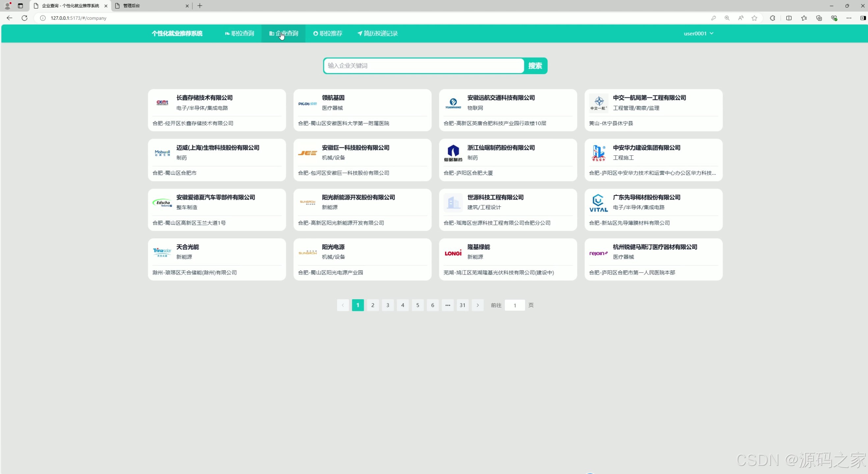Viewport: 868px width, 474px height.
Task: Click the 仙琚制药 company logo
Action: point(453,153)
